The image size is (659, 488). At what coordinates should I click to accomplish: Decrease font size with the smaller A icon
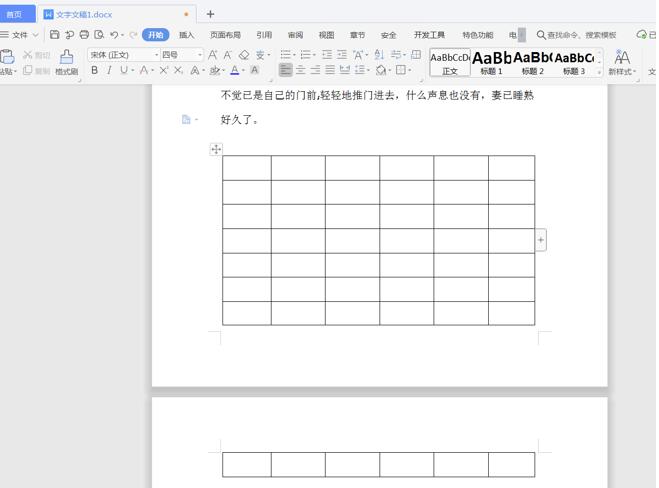tap(228, 55)
